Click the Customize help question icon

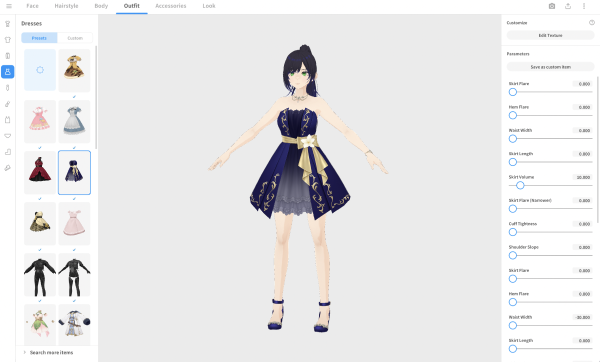[592, 23]
